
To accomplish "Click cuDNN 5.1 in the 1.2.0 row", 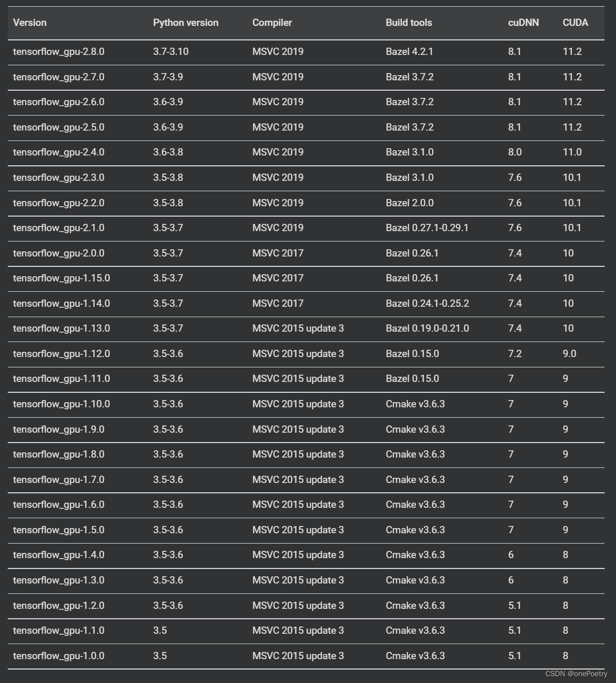I will [x=514, y=606].
